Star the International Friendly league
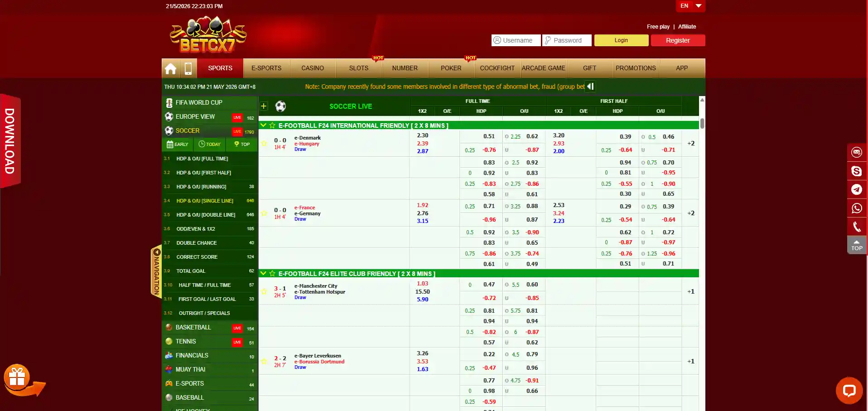868x411 pixels. pyautogui.click(x=272, y=126)
